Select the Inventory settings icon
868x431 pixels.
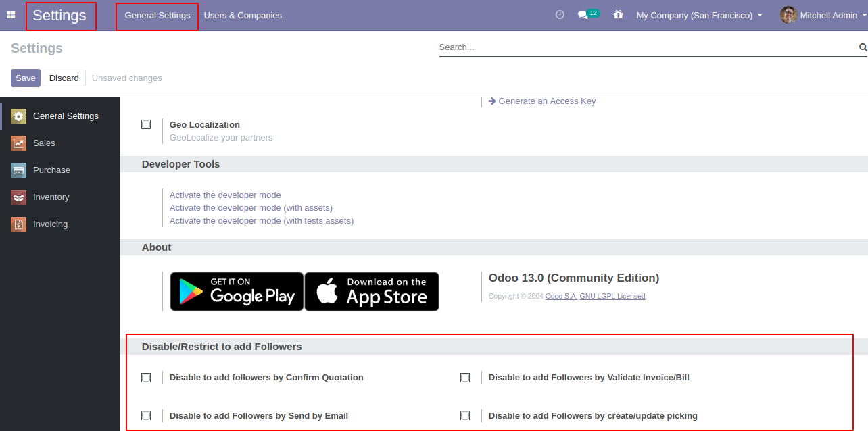coord(19,197)
